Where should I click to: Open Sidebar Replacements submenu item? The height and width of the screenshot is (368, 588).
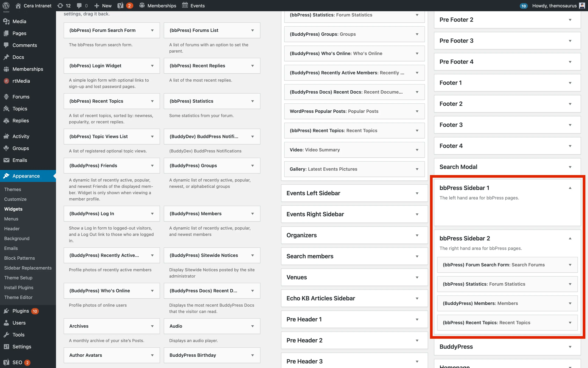[28, 268]
